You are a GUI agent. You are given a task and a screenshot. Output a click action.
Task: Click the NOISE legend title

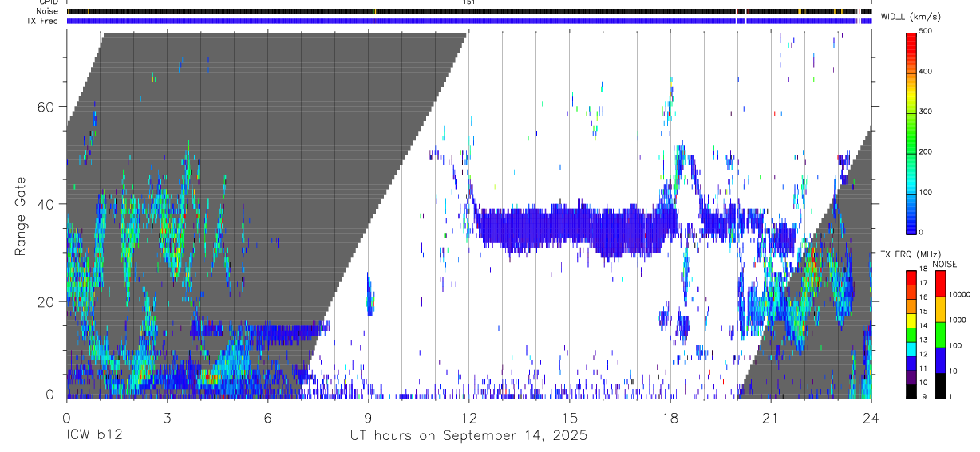(944, 265)
